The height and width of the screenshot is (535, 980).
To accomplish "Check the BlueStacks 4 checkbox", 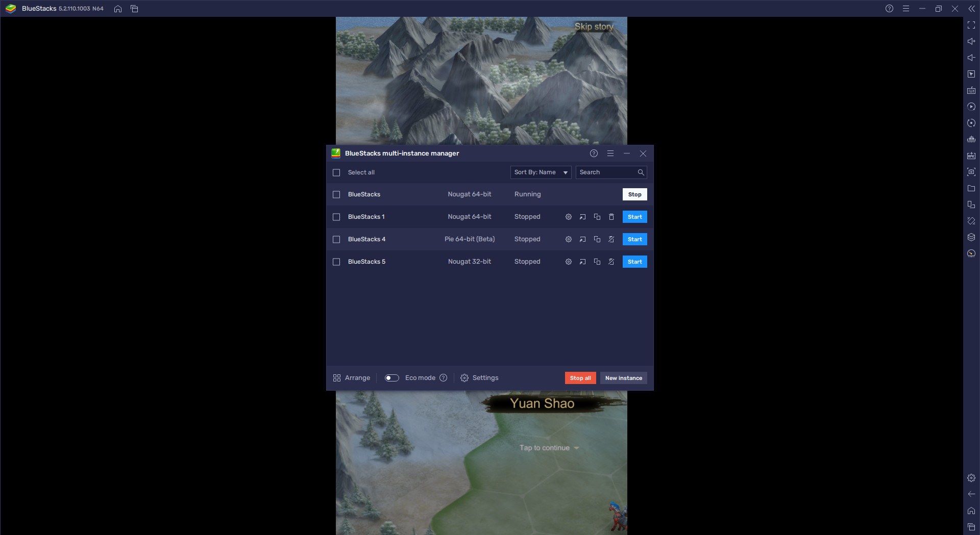I will click(336, 239).
